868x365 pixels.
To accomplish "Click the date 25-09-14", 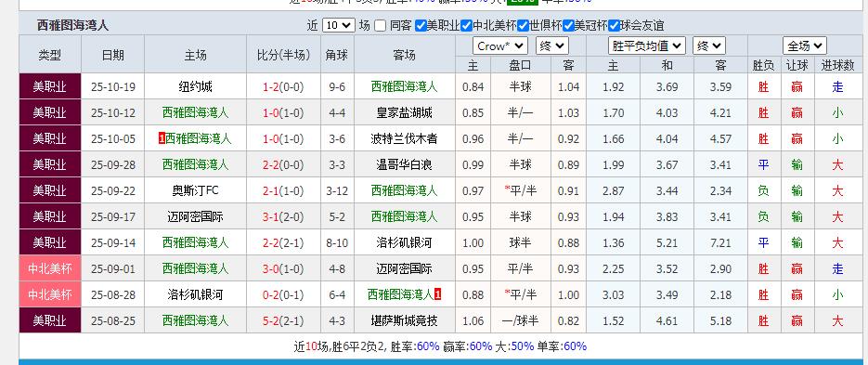I will coord(113,242).
